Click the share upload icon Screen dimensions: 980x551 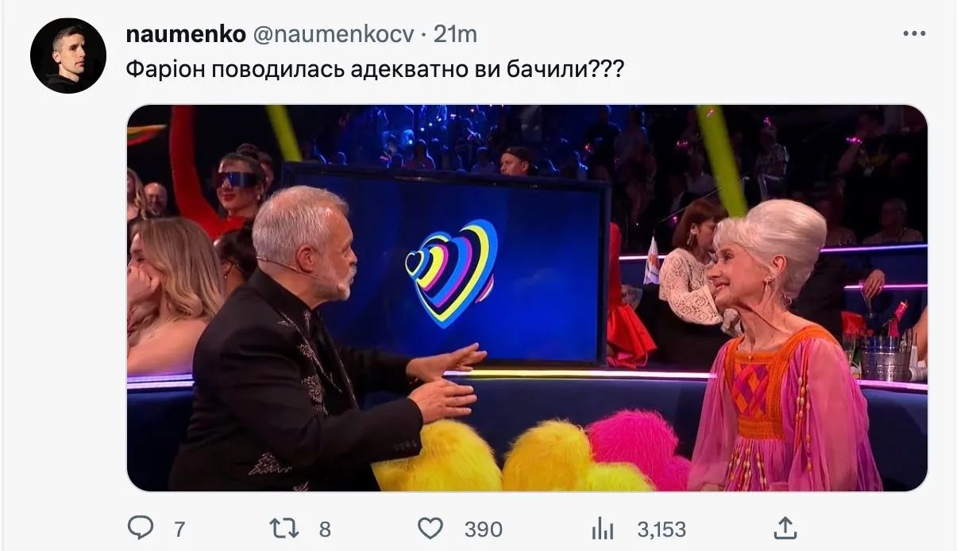785,527
